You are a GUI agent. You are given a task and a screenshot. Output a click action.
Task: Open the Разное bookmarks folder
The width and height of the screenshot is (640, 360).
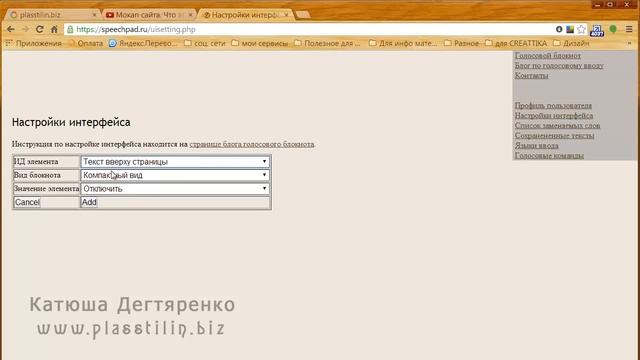click(x=462, y=43)
